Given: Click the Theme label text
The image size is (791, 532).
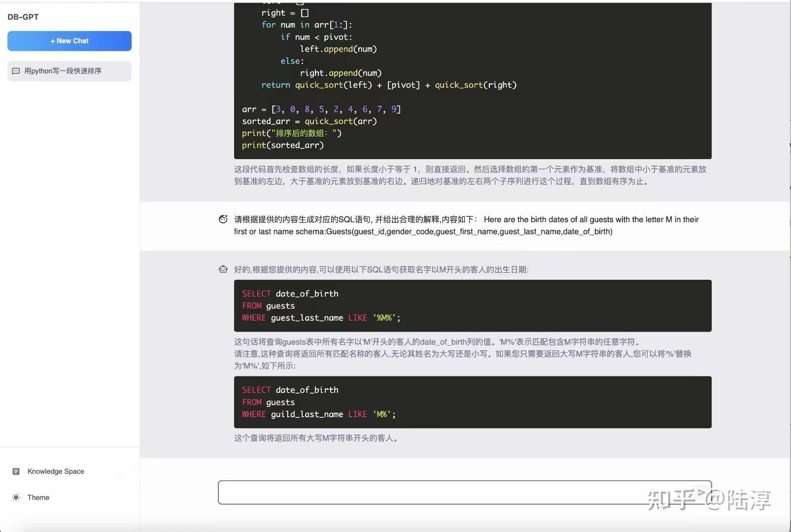Looking at the screenshot, I should coord(38,498).
